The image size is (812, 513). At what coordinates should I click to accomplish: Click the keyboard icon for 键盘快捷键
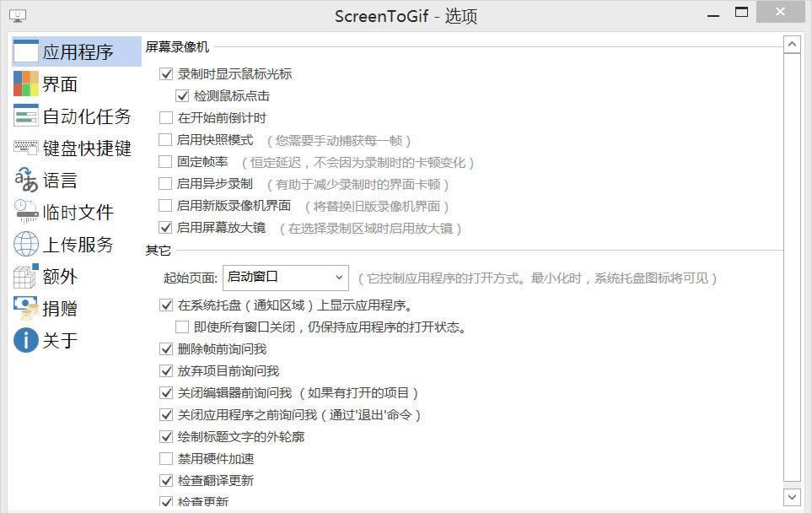(x=26, y=148)
